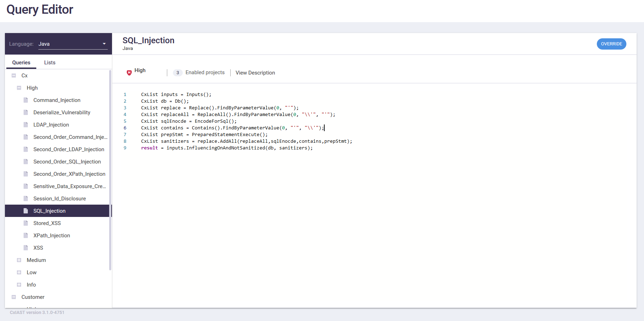Click line number 5 in gutter
Screen dimensions: 644x321
pyautogui.click(x=125, y=121)
